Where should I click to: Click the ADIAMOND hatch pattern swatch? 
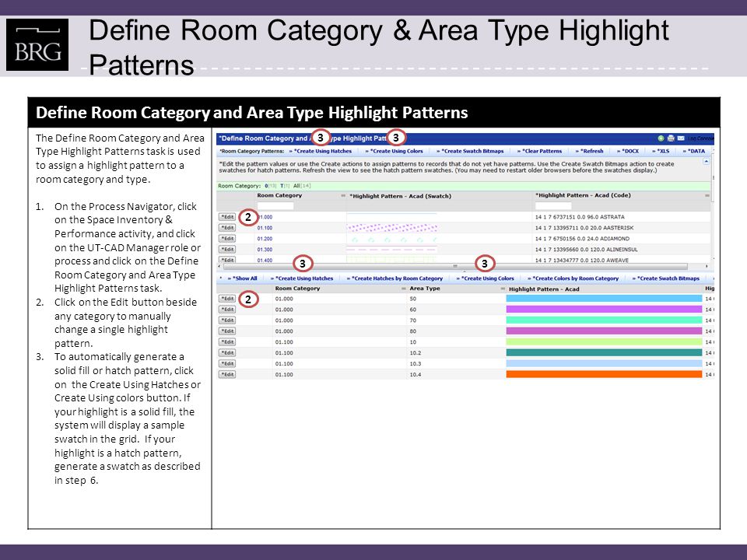[391, 239]
